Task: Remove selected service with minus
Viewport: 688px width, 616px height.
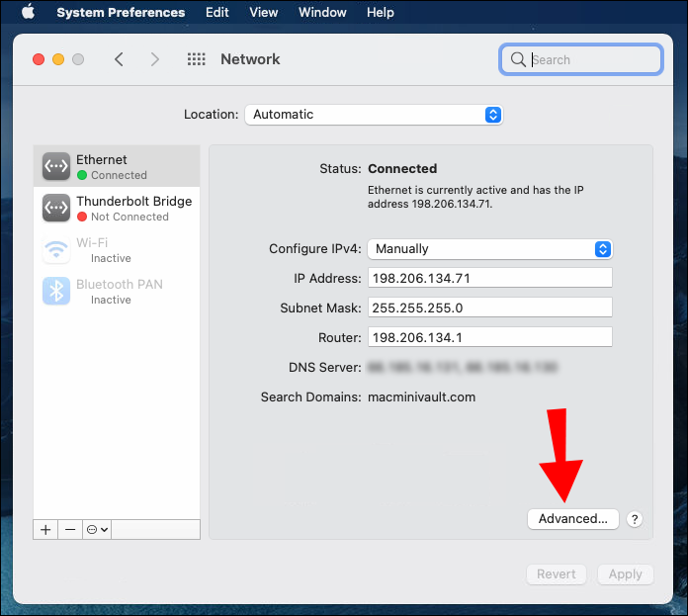Action: click(70, 530)
